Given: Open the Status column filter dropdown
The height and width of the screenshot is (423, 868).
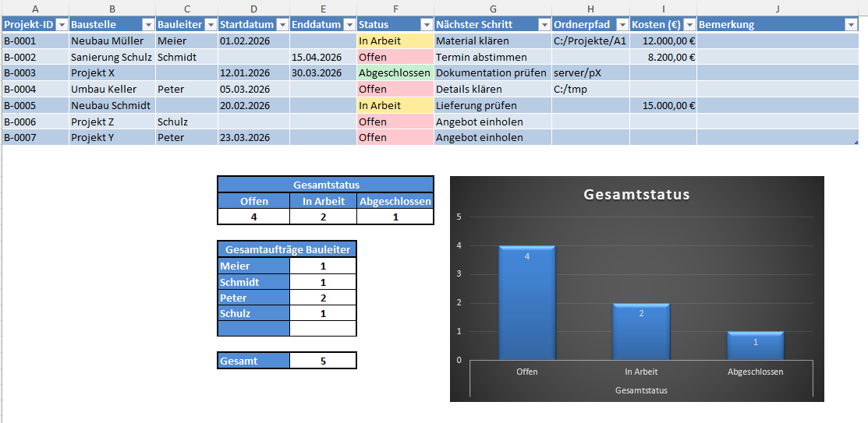Looking at the screenshot, I should point(426,25).
